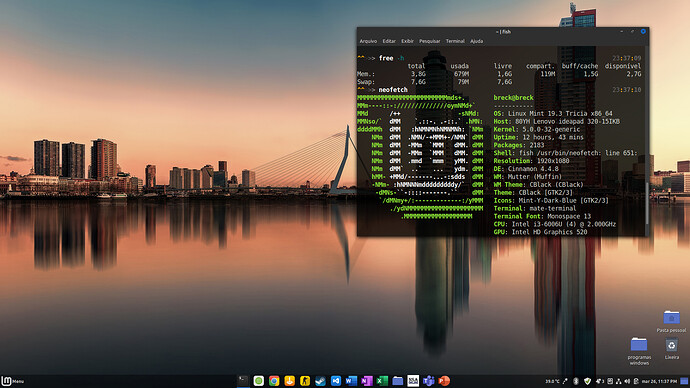Screen dimensions: 690x388
Task: Open the programas windows desktop folder
Action: click(x=639, y=351)
